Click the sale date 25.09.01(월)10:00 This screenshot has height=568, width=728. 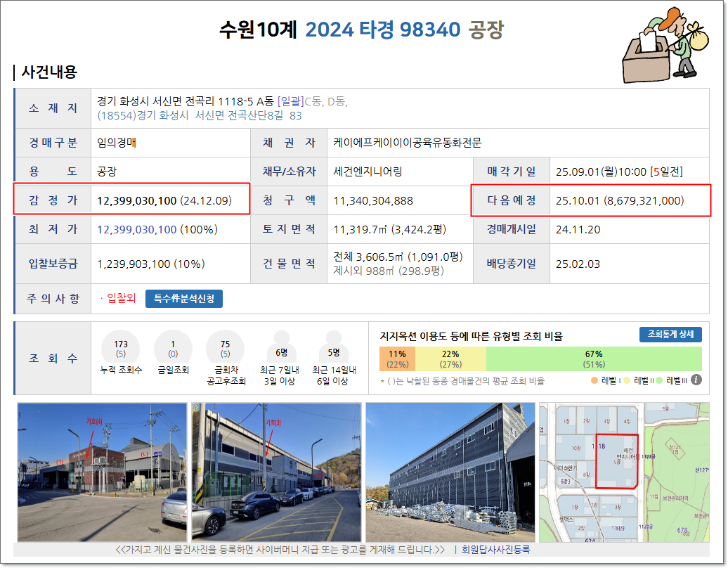coord(601,172)
